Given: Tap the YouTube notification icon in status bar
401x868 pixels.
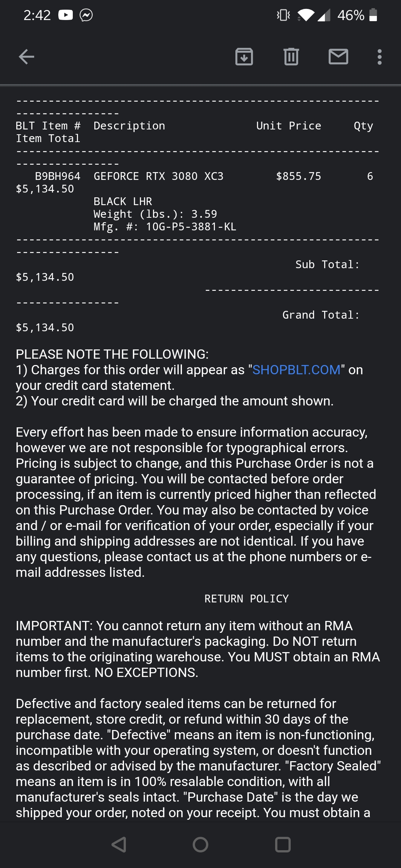Looking at the screenshot, I should click(x=66, y=15).
